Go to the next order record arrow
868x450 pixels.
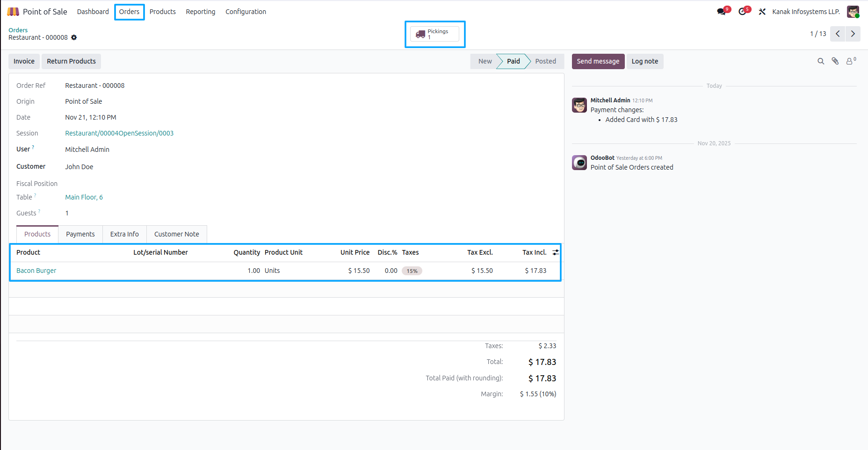(x=853, y=34)
